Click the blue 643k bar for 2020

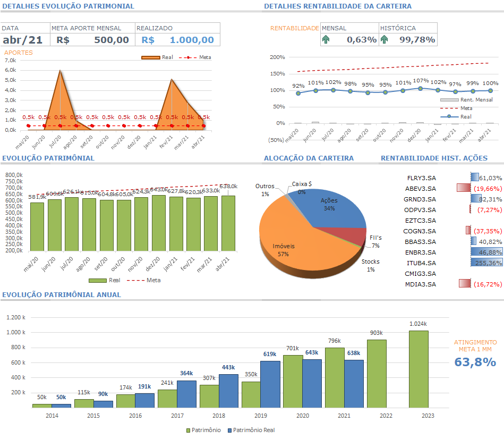pos(312,384)
